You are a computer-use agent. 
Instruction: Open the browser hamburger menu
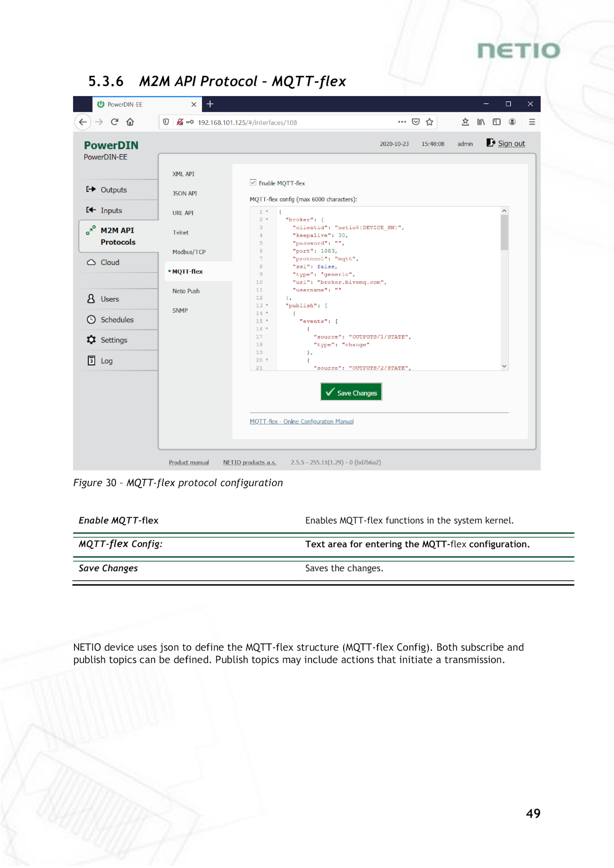point(531,122)
